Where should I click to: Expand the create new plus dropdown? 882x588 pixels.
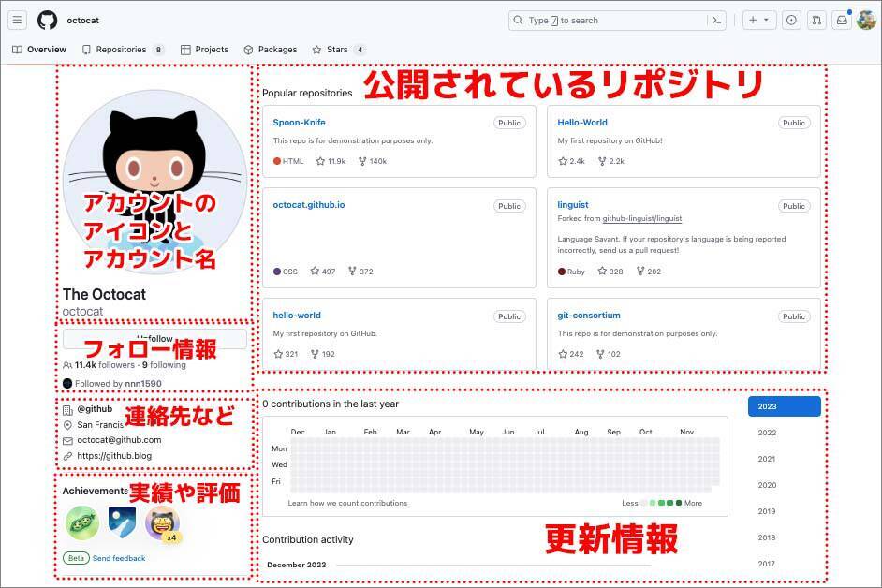(758, 20)
